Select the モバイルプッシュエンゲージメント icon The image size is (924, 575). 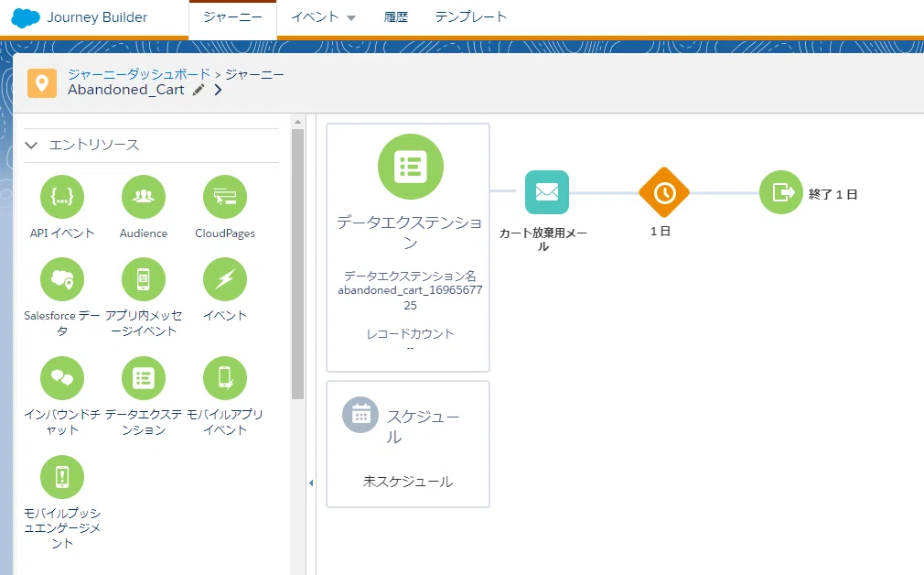click(62, 477)
